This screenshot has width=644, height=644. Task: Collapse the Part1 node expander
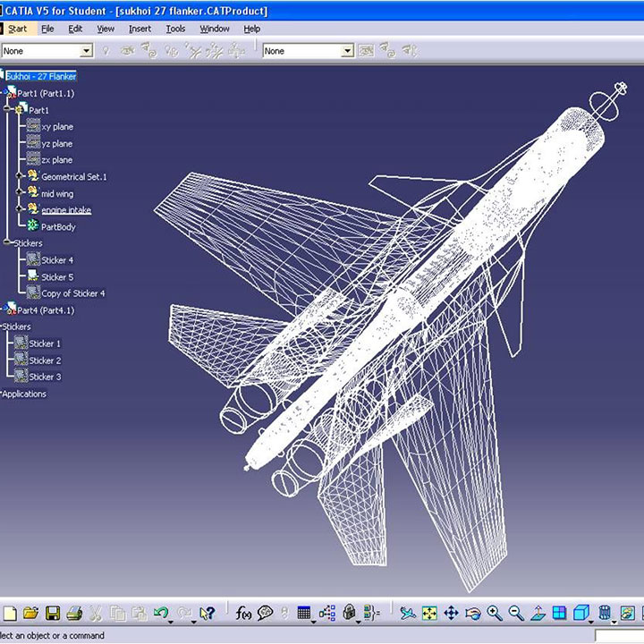(7, 109)
